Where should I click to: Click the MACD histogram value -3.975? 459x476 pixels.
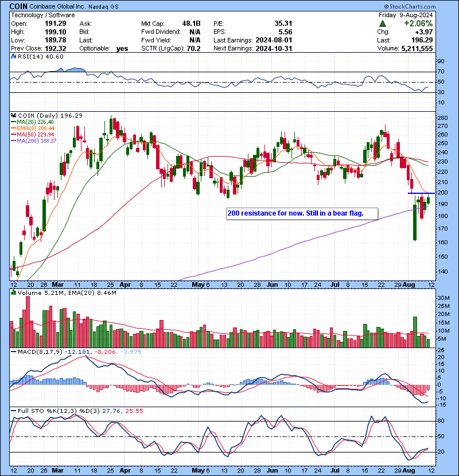click(x=131, y=352)
